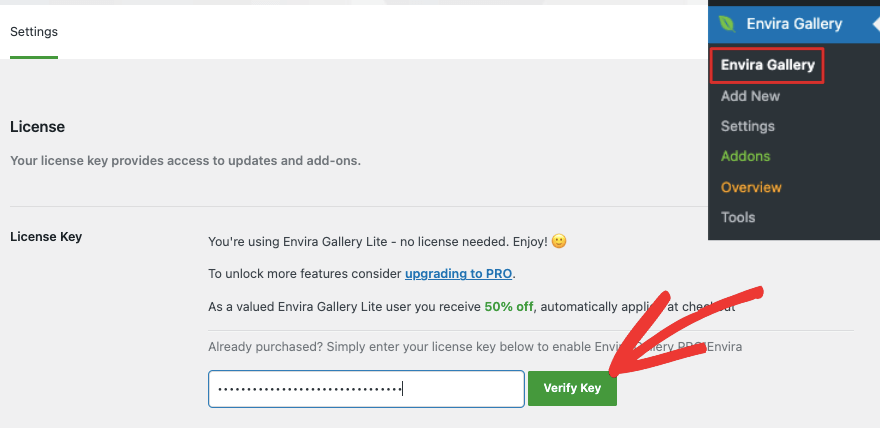Focus the masked license key field
The image size is (880, 428).
(366, 389)
